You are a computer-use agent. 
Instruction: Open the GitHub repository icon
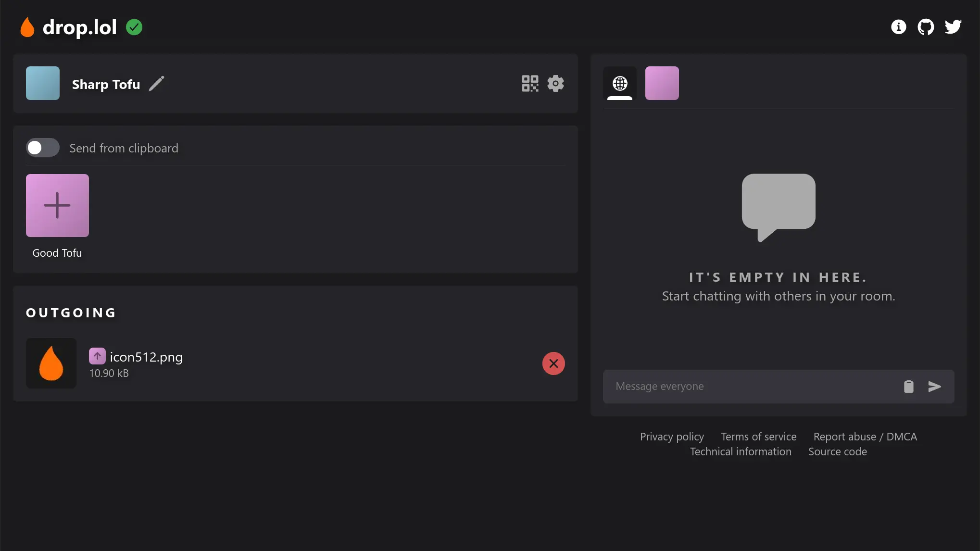coord(926,27)
